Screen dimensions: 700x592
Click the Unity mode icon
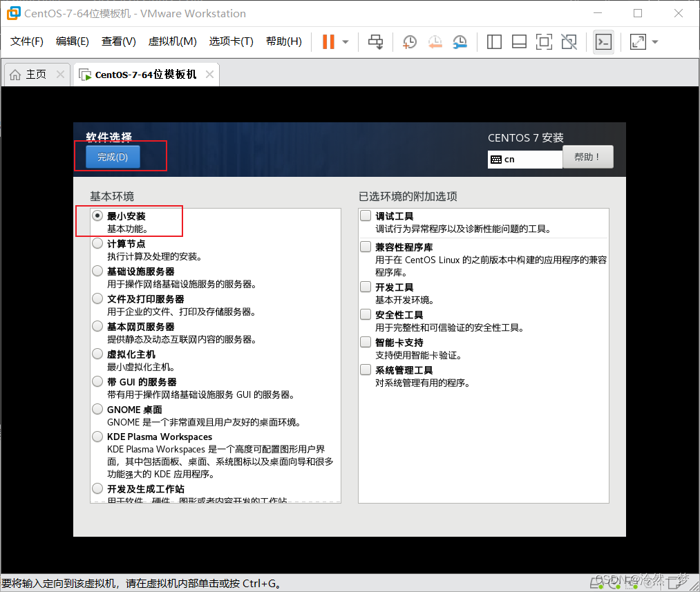569,42
